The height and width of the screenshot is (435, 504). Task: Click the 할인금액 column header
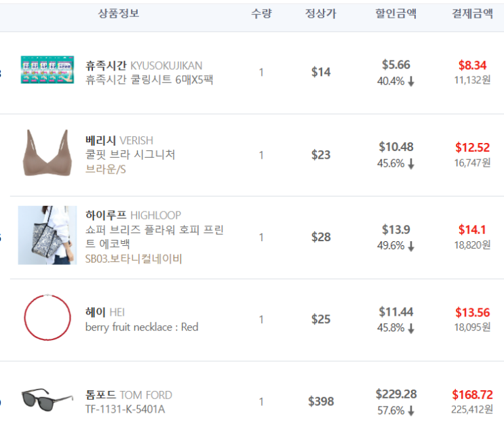pyautogui.click(x=396, y=14)
